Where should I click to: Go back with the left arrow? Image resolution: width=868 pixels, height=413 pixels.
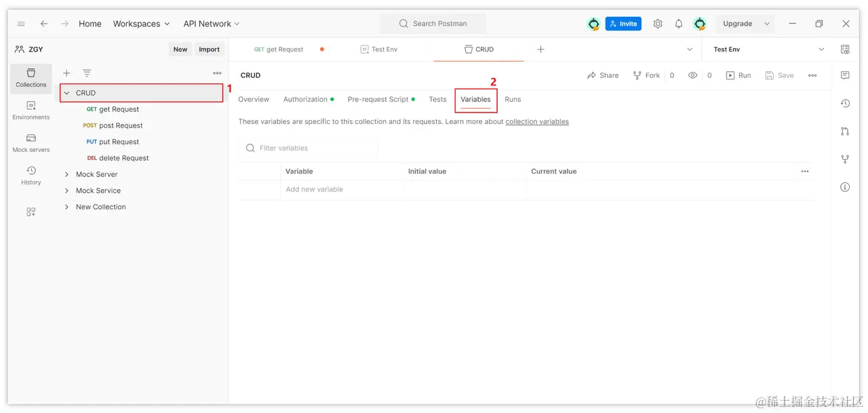[x=44, y=24]
